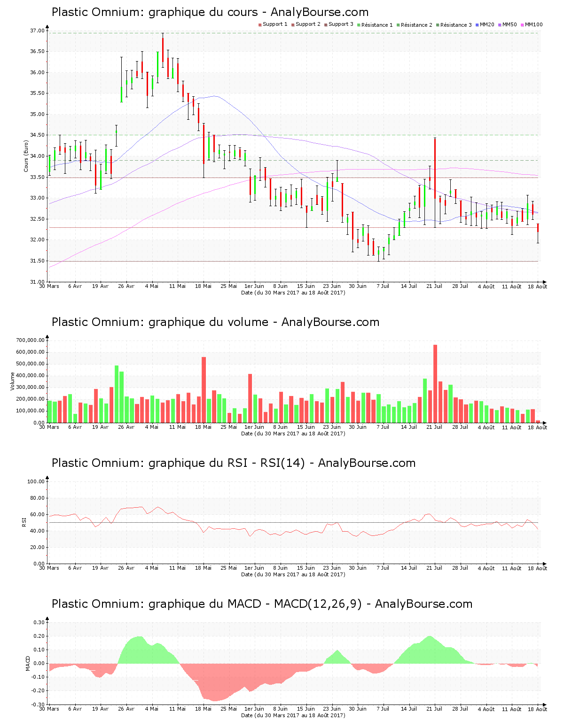
Task: Click the Date range caption under price chart
Action: click(x=293, y=293)
